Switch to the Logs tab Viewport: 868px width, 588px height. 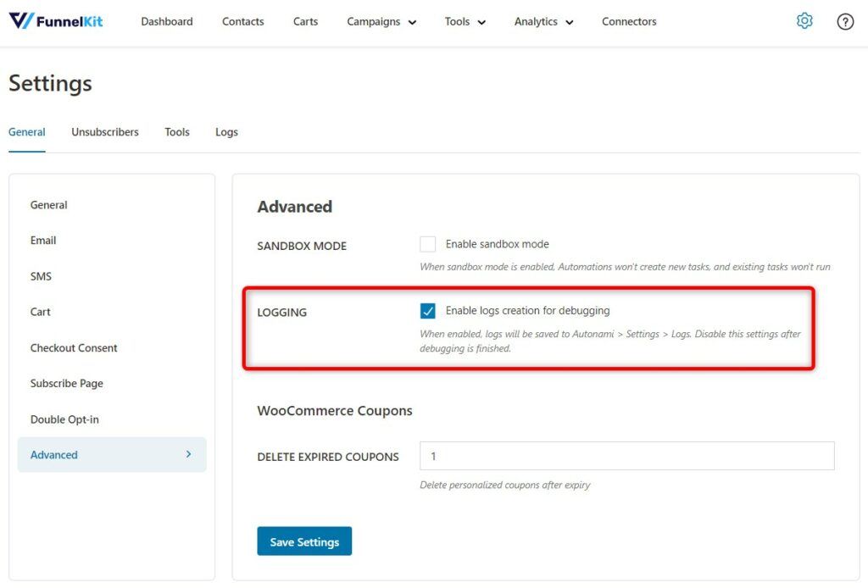pos(226,132)
